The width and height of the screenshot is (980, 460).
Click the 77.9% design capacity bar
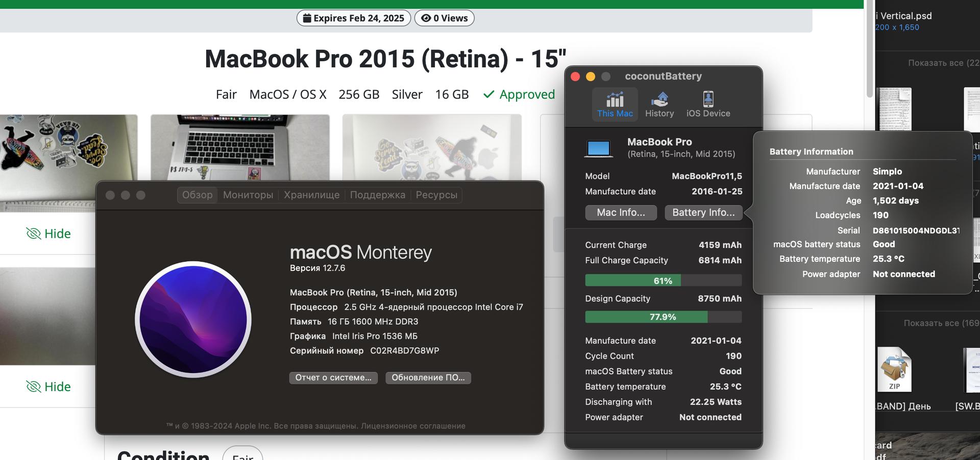click(663, 317)
